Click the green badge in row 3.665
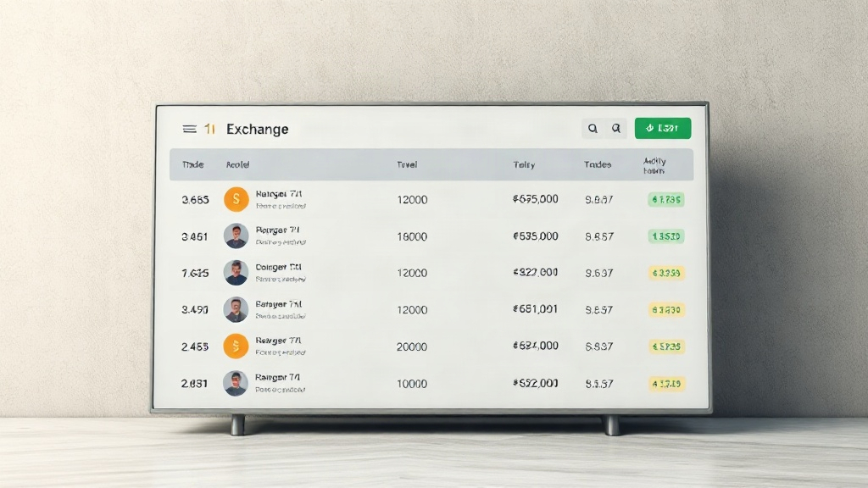The height and width of the screenshot is (488, 868). pos(666,199)
